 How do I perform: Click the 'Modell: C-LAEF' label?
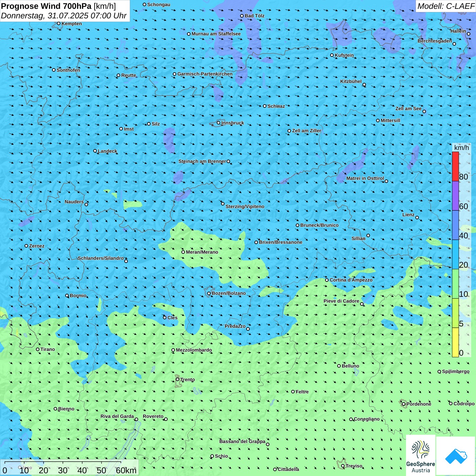click(446, 6)
